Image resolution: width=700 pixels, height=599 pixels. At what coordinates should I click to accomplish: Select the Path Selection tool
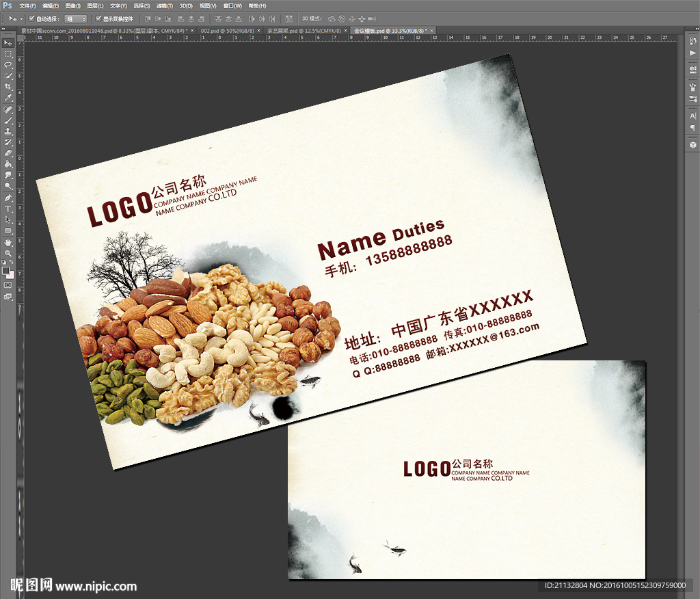pos(8,219)
